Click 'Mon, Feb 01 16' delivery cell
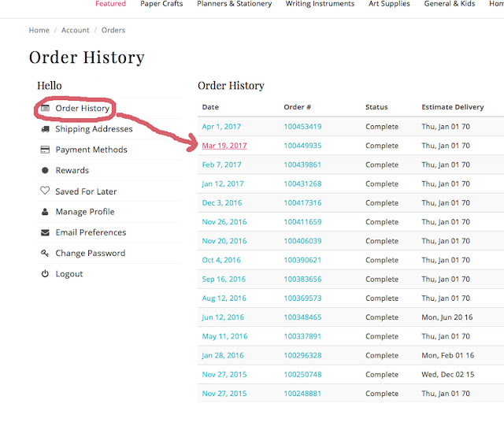Viewport: 504px width, 426px height. [448, 356]
